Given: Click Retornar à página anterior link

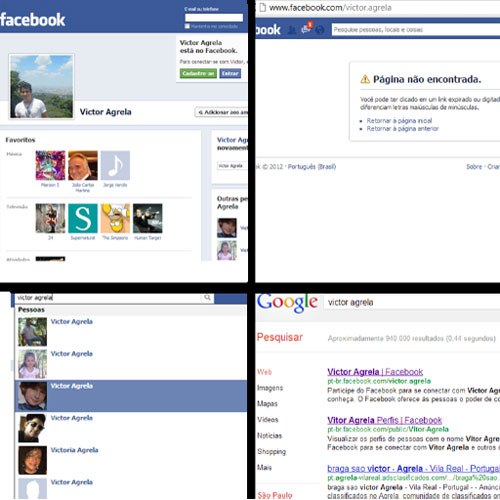Looking at the screenshot, I should (x=402, y=129).
